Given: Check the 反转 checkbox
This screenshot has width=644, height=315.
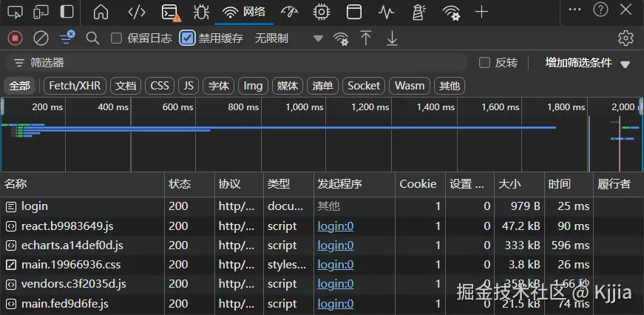Looking at the screenshot, I should coord(484,63).
